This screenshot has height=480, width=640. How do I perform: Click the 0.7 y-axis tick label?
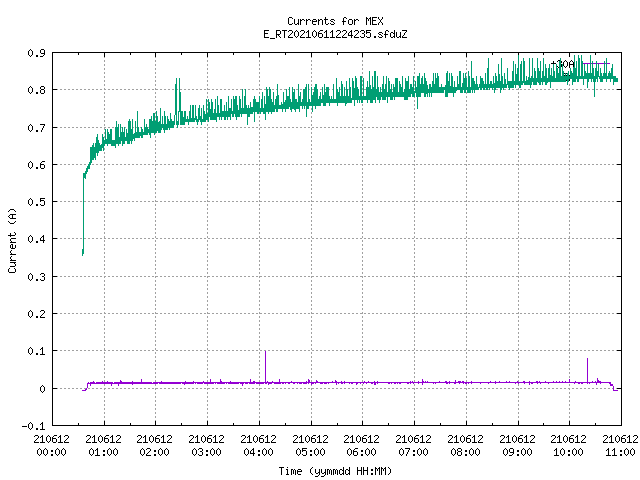click(37, 128)
